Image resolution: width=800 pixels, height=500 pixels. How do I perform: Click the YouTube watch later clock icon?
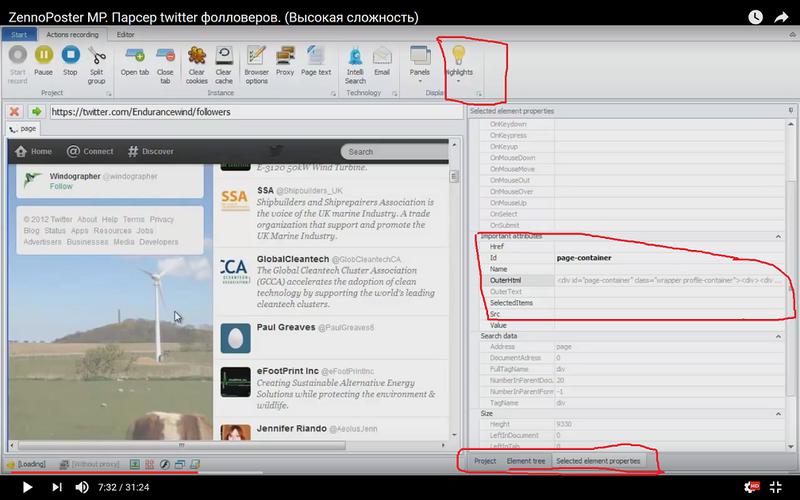point(756,17)
